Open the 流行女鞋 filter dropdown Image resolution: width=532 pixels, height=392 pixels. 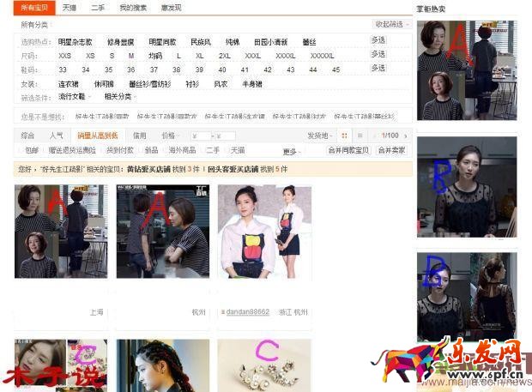coord(75,97)
